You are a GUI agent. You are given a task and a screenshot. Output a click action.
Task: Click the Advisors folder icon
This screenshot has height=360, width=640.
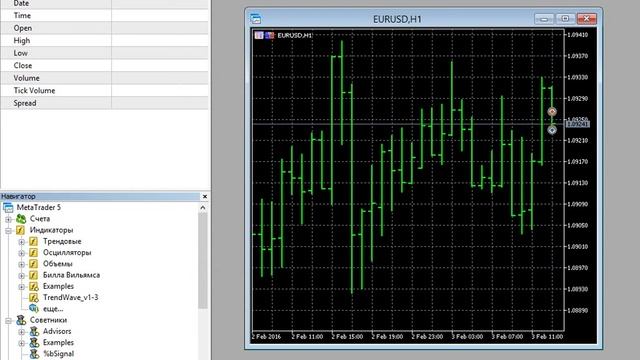click(x=34, y=331)
